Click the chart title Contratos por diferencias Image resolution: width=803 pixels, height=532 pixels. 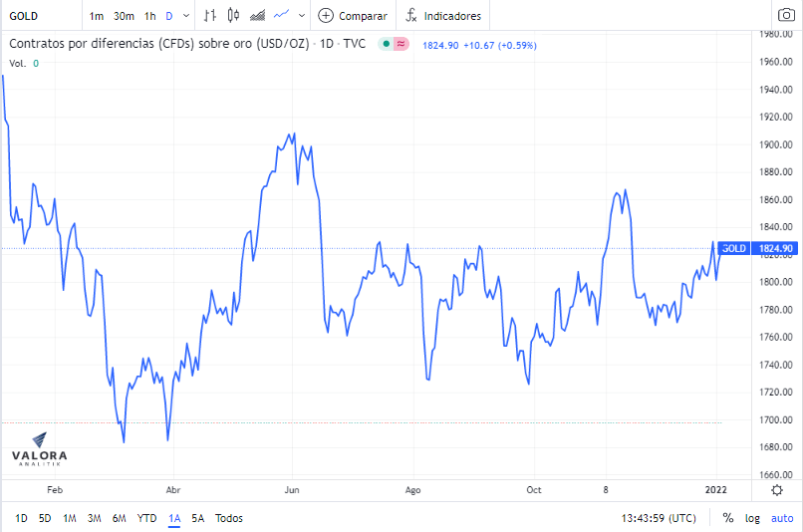(x=187, y=44)
